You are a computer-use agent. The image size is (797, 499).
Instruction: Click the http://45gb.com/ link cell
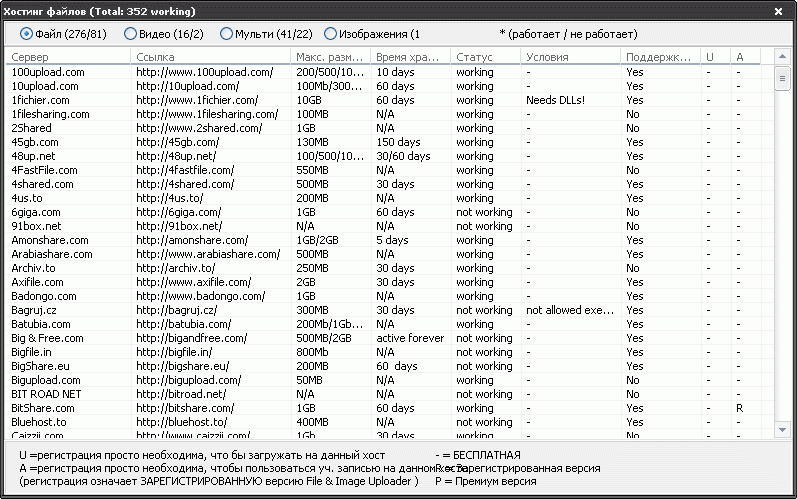177,142
